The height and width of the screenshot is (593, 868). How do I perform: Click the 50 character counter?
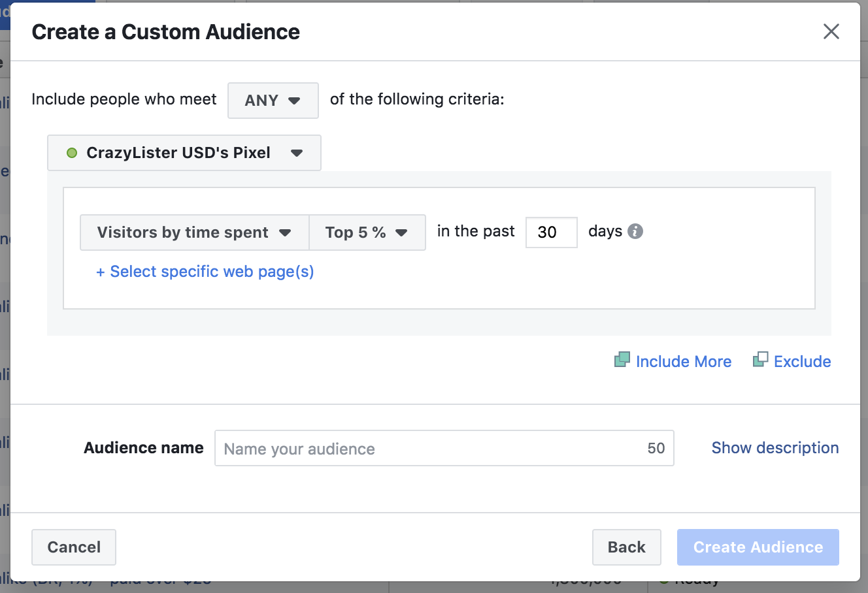click(x=656, y=449)
